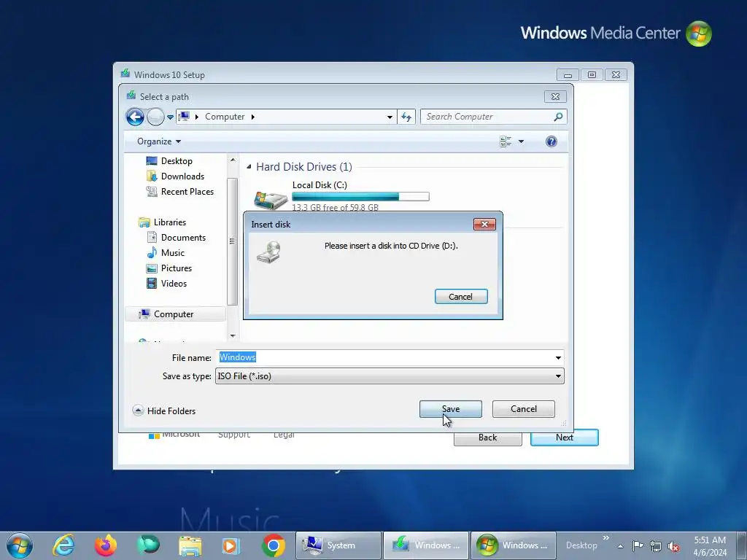747x560 pixels.
Task: Click the taskbar clock showing 5:51 AM
Action: (x=710, y=546)
